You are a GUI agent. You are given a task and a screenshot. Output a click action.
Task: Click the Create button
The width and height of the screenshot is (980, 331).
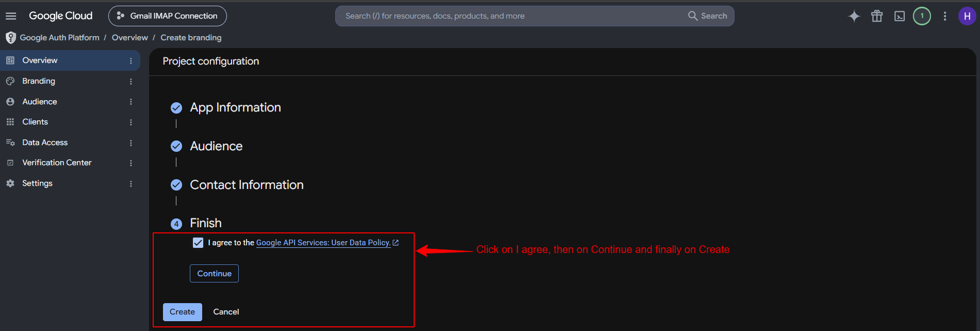pos(183,312)
